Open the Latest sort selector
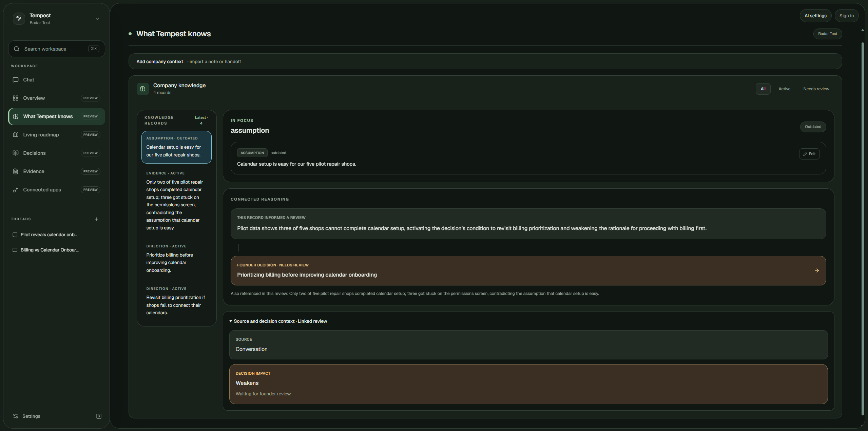Image resolution: width=868 pixels, height=431 pixels. 201,120
